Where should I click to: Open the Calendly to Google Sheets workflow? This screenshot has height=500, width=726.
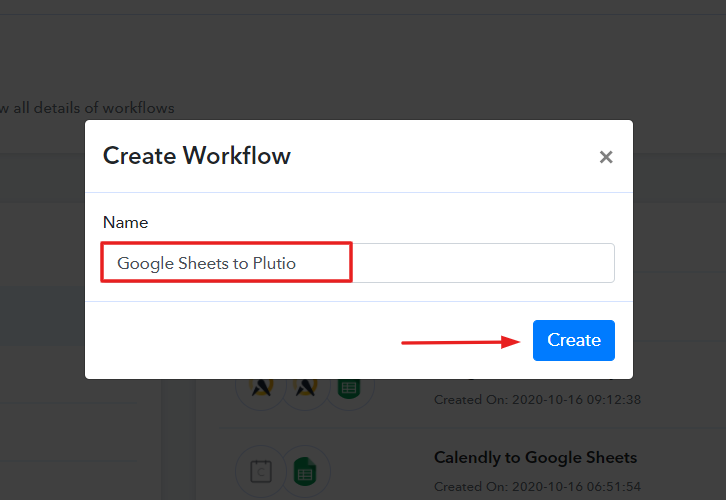pyautogui.click(x=535, y=457)
